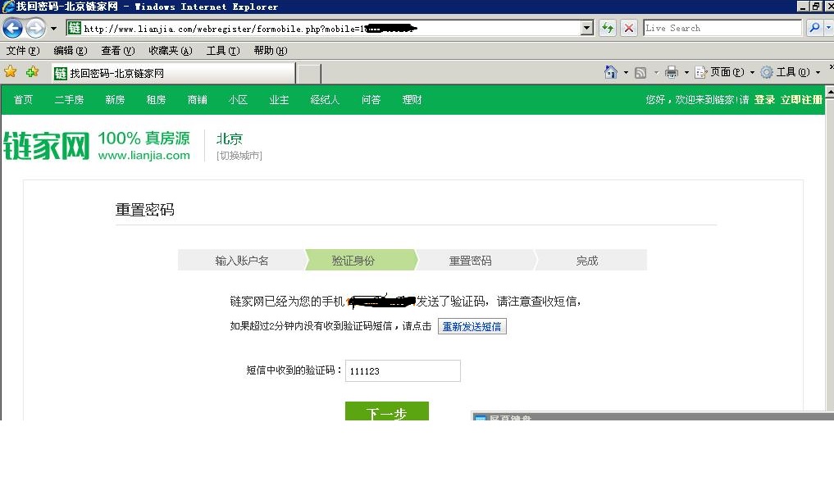Open the 新房 navigation link

click(115, 99)
